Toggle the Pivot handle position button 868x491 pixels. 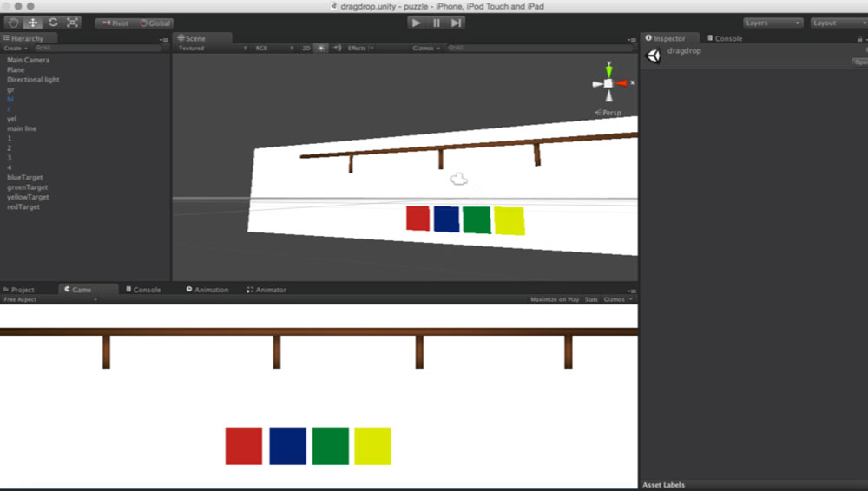pyautogui.click(x=115, y=23)
